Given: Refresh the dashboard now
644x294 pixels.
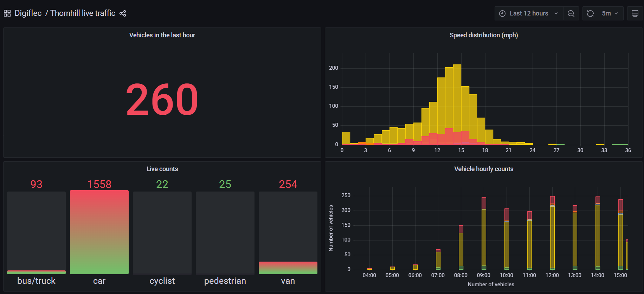Looking at the screenshot, I should point(590,13).
